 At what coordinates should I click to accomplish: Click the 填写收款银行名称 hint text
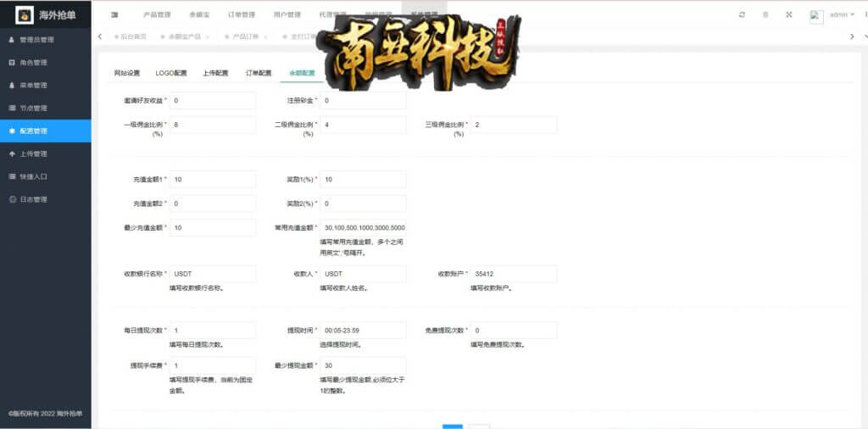point(197,288)
